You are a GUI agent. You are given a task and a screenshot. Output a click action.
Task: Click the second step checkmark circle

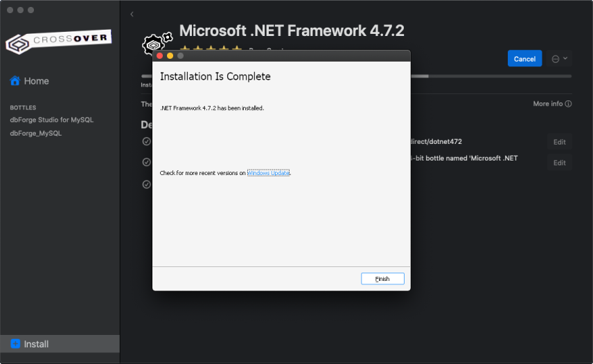click(147, 162)
